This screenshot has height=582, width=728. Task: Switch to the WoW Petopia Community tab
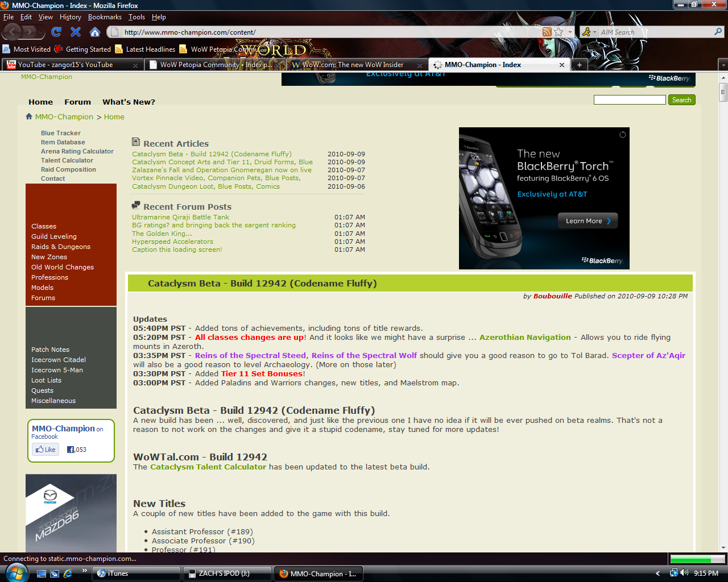(215, 65)
